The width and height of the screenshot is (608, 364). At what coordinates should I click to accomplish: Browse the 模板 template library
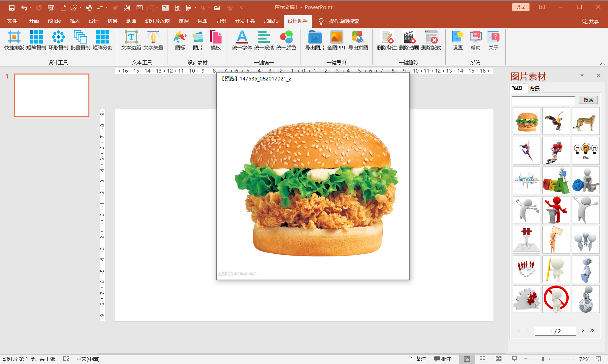tap(216, 40)
